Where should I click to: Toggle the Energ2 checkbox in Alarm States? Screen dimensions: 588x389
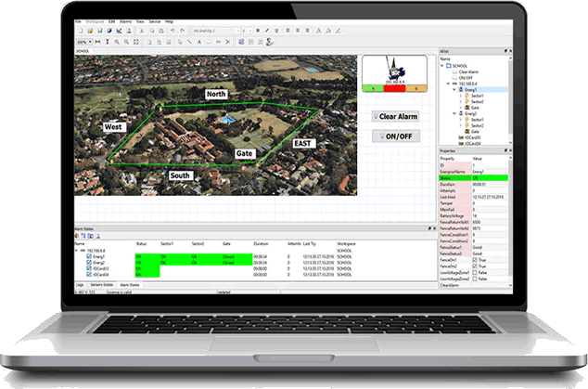pyautogui.click(x=89, y=263)
